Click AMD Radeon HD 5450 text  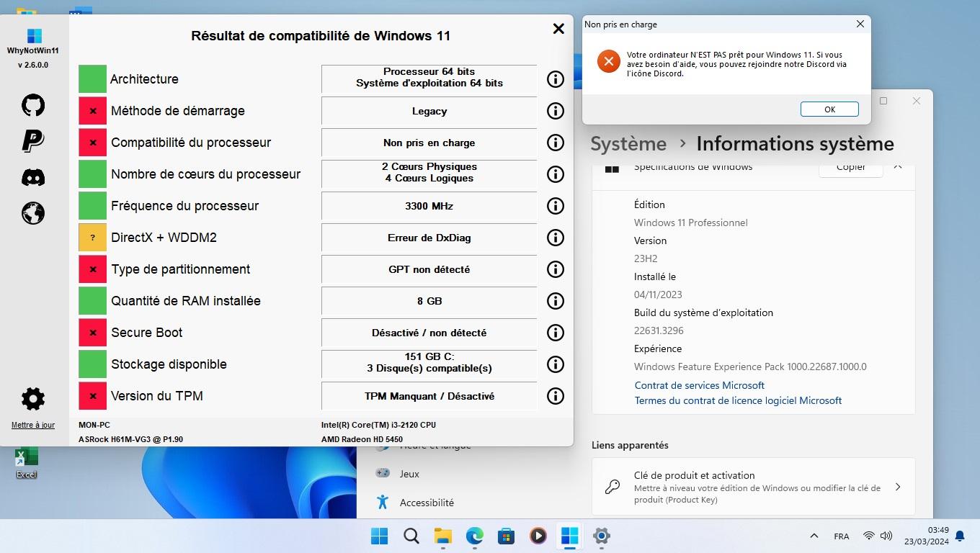tap(362, 439)
